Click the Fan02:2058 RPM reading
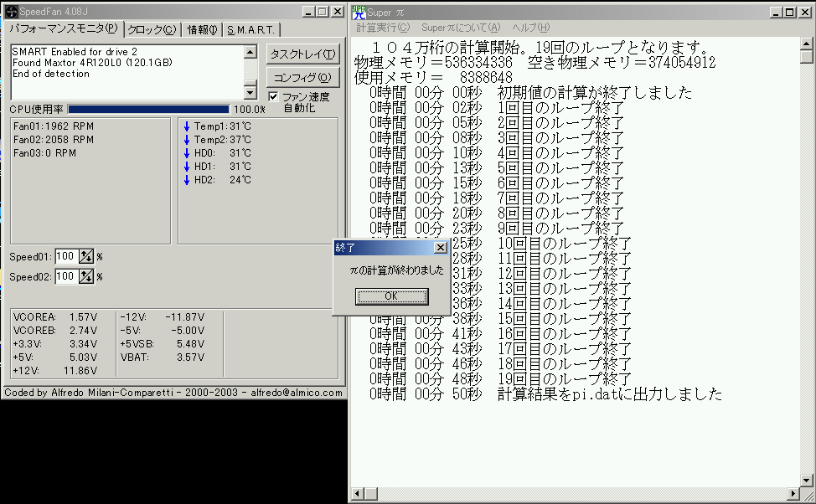816x504 pixels. 54,140
